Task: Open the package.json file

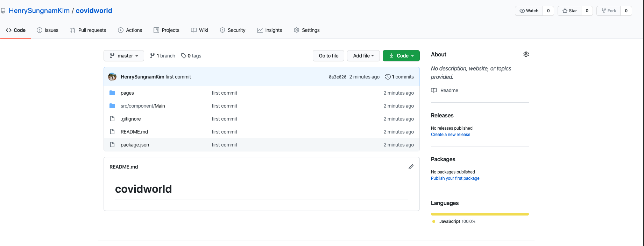Action: 135,145
